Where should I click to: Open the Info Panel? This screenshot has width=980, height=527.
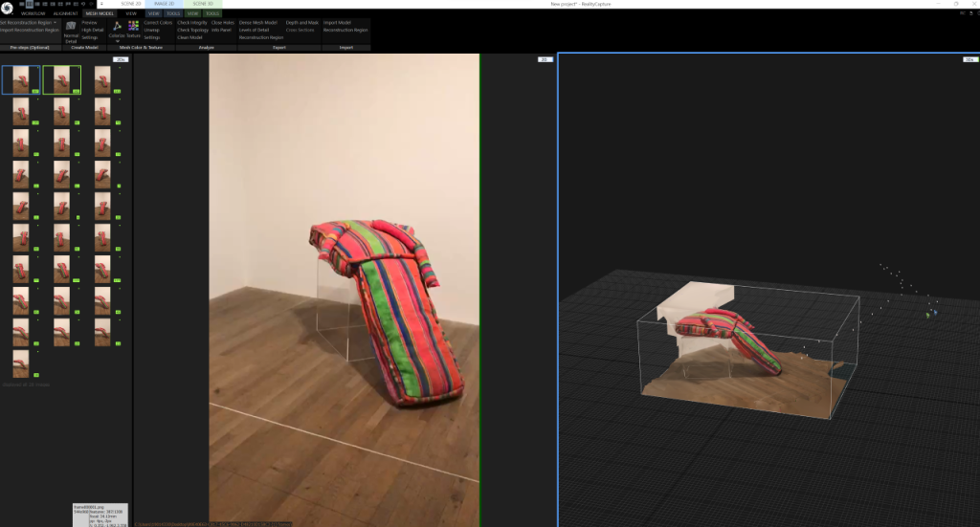point(221,30)
